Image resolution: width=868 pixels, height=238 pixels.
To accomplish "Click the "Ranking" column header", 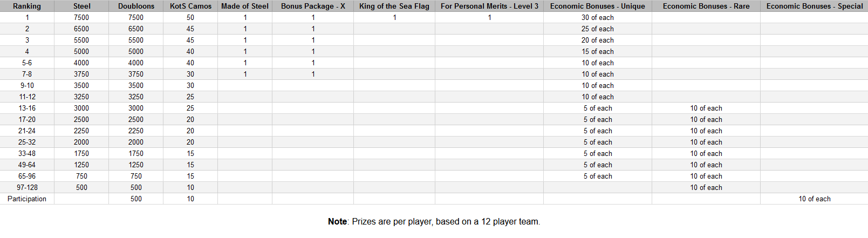I will pos(27,6).
